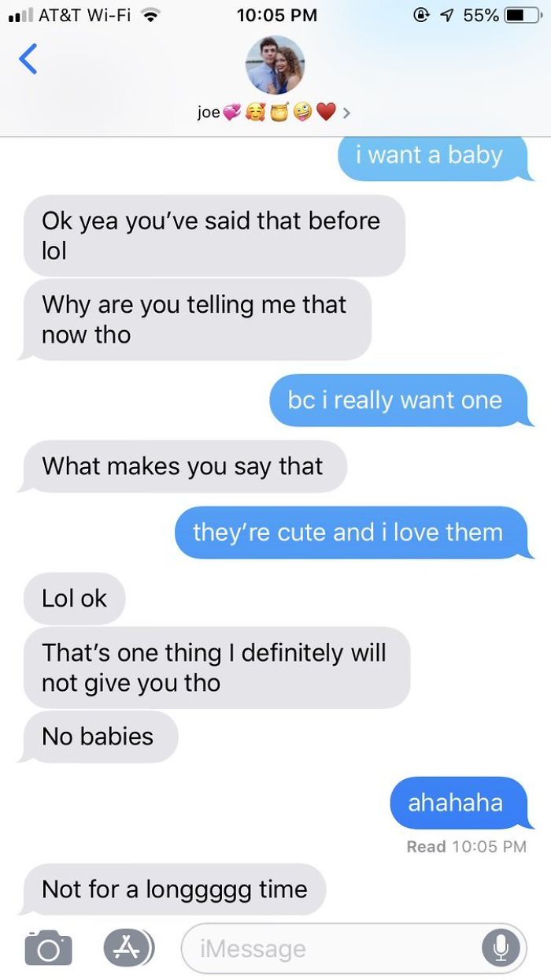Open the camera icon

48,948
